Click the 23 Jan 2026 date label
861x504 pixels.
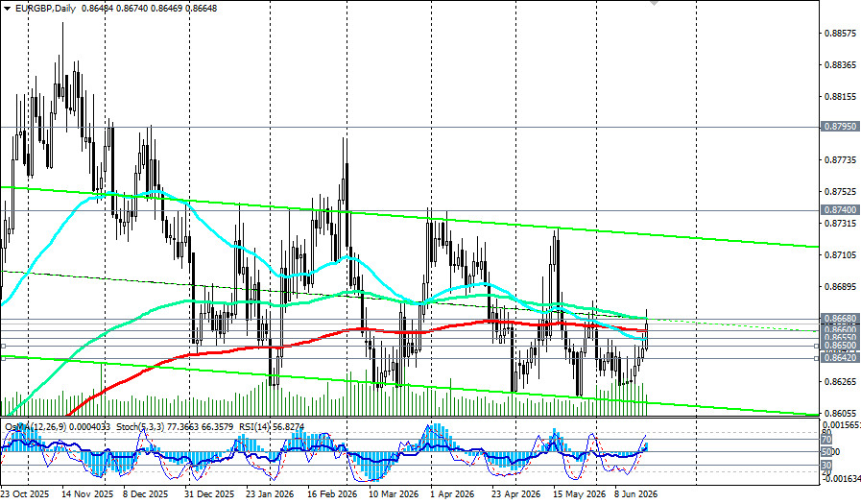coord(270,494)
